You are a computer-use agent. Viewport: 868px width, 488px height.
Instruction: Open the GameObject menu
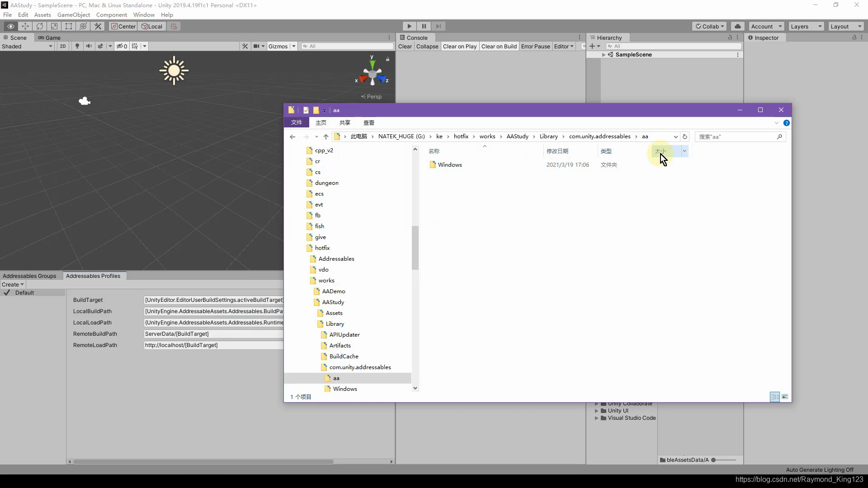[x=74, y=14]
